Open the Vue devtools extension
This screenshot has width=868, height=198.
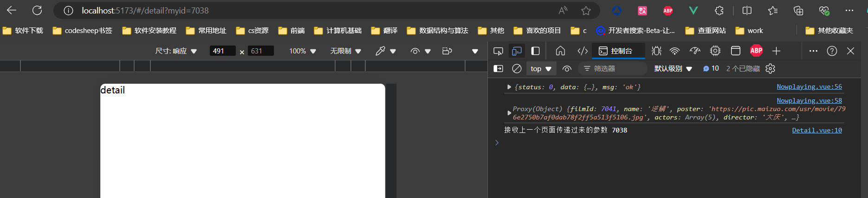coord(693,10)
